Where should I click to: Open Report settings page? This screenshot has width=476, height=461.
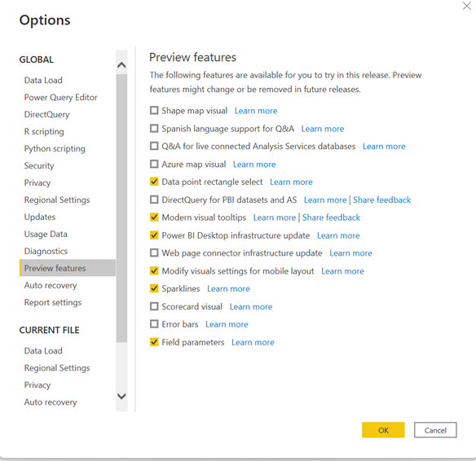[x=68, y=302]
